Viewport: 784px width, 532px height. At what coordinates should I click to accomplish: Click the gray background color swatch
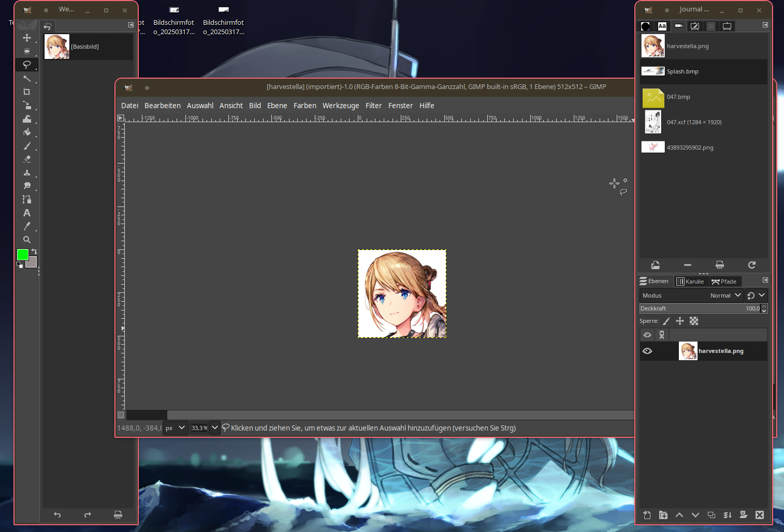tap(33, 262)
